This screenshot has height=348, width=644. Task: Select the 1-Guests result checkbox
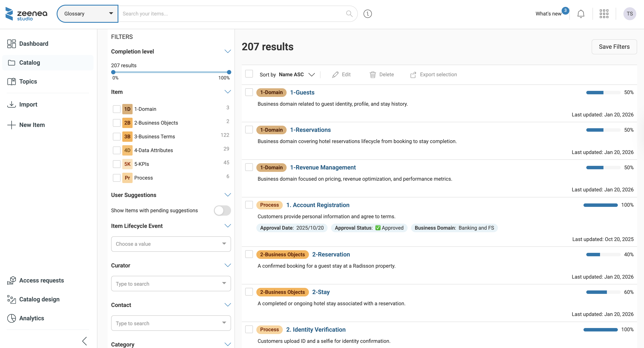tap(249, 92)
